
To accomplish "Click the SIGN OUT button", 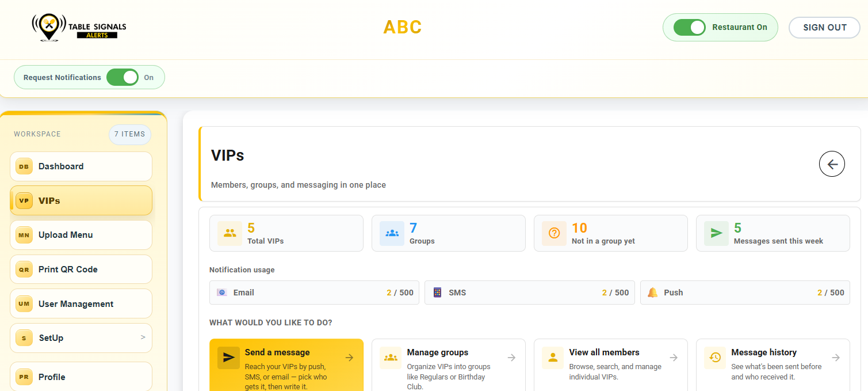I will (824, 28).
